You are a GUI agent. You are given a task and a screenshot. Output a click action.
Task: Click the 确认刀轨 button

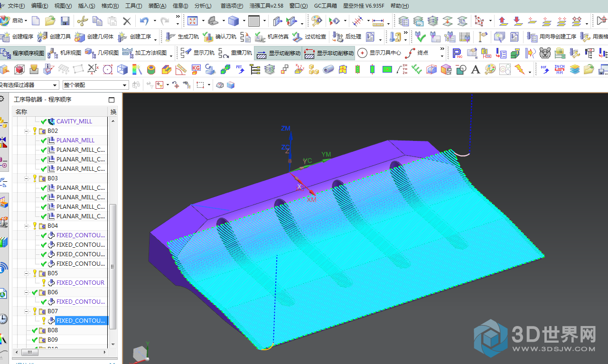click(220, 37)
